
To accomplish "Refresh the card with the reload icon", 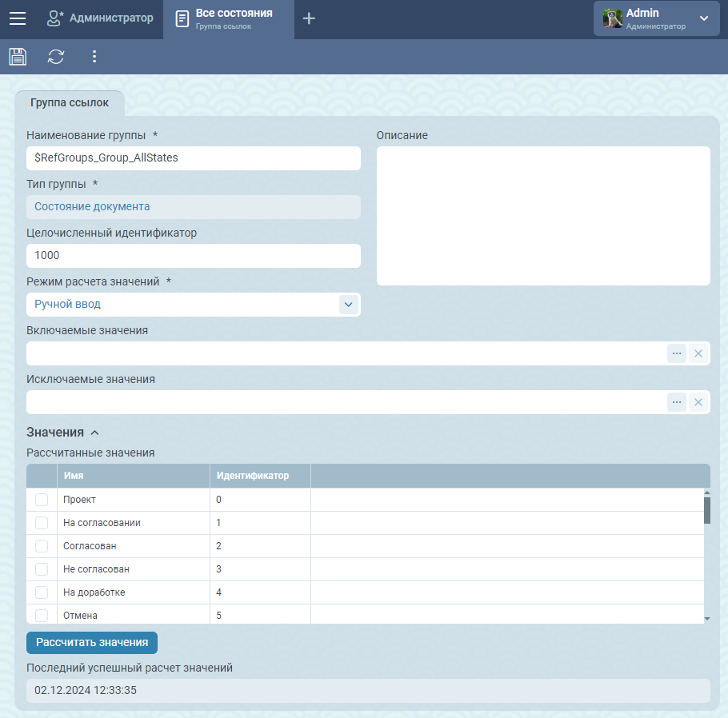I will [x=56, y=56].
